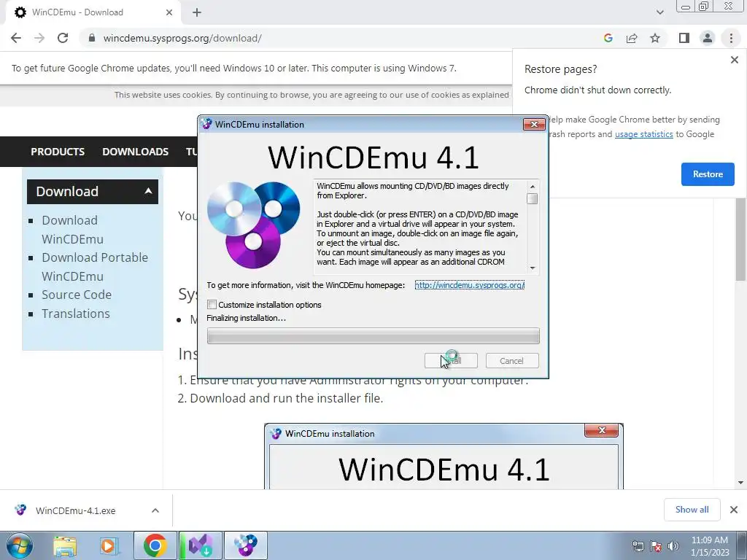747x560 pixels.
Task: Open Windows Media Player from the taskbar
Action: click(x=109, y=545)
